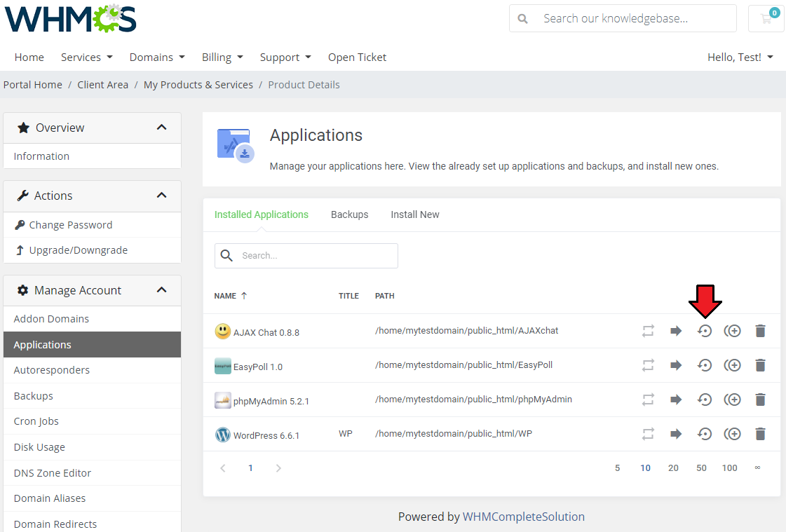Open the shopping cart icon
786x532 pixels.
point(766,18)
